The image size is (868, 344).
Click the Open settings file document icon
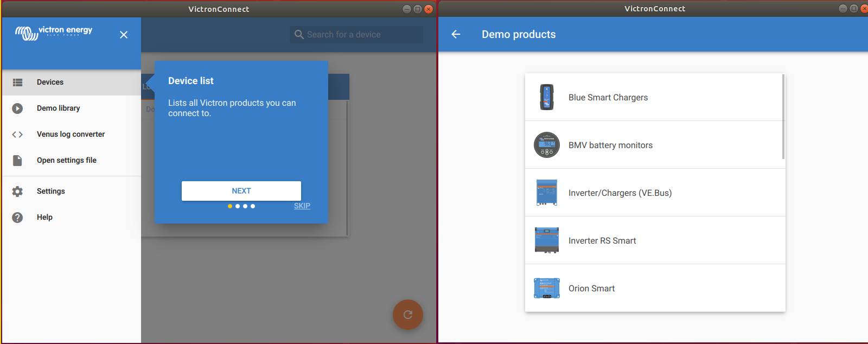coord(17,161)
